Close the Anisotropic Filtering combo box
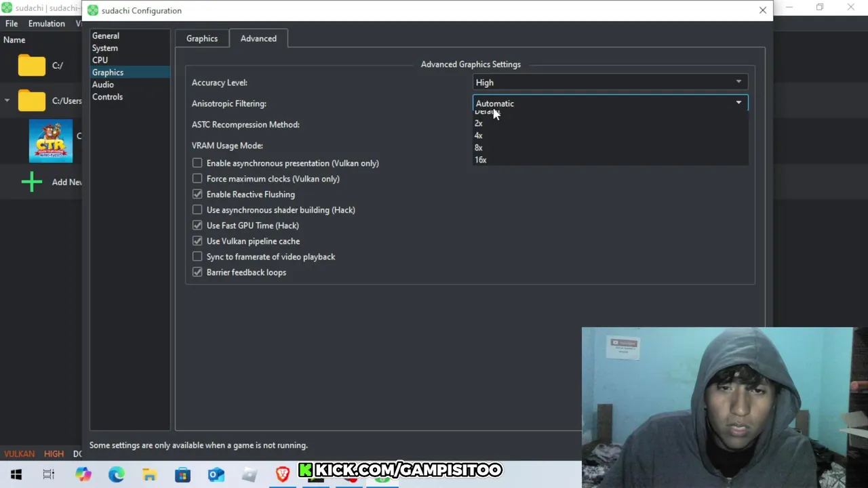This screenshot has height=488, width=868. [610, 103]
